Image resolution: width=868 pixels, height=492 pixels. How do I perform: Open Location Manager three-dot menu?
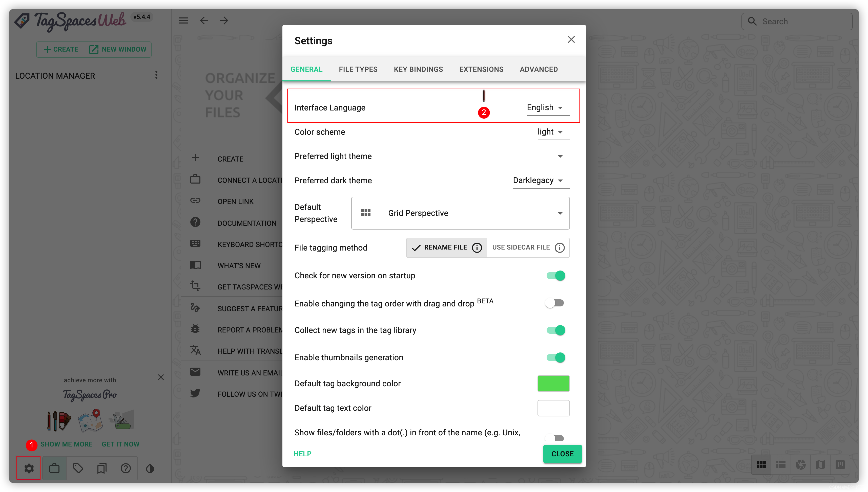(156, 75)
